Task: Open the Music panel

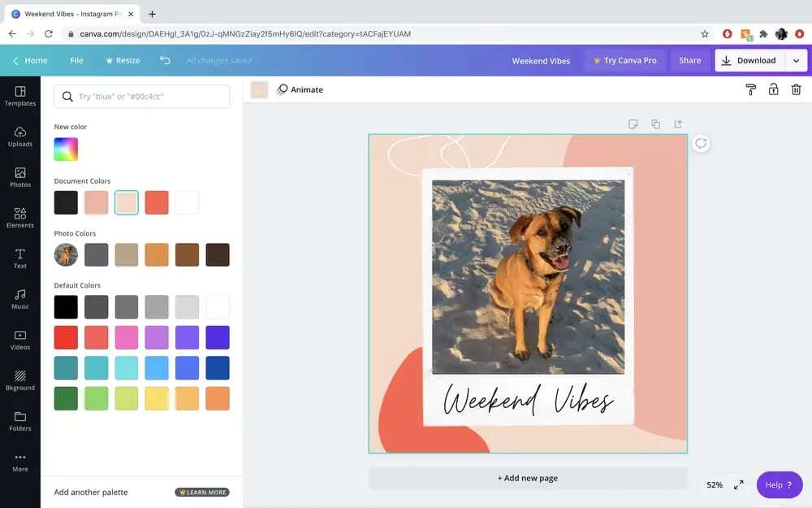Action: (19, 299)
